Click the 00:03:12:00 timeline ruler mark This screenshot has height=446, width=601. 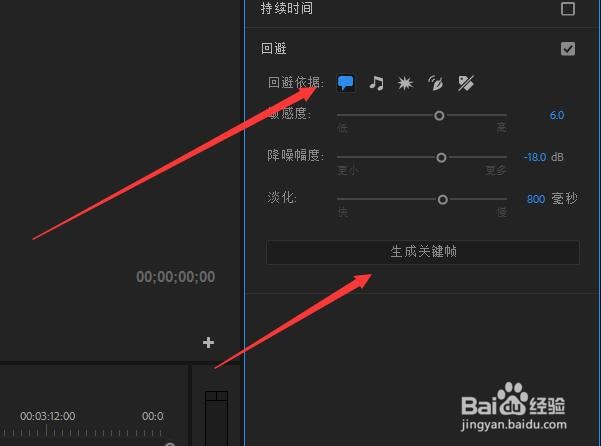(48, 416)
